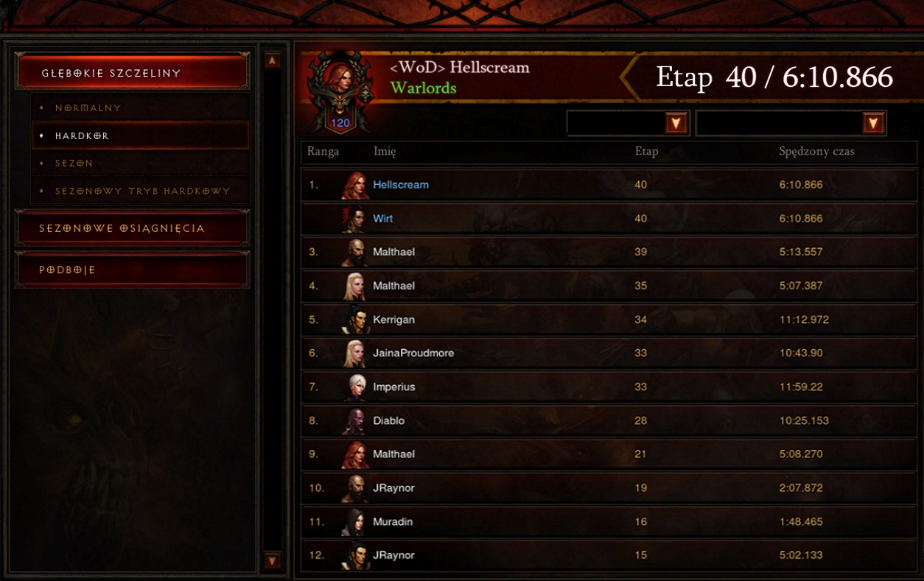Click JainaProudmore's character portrait

[355, 353]
